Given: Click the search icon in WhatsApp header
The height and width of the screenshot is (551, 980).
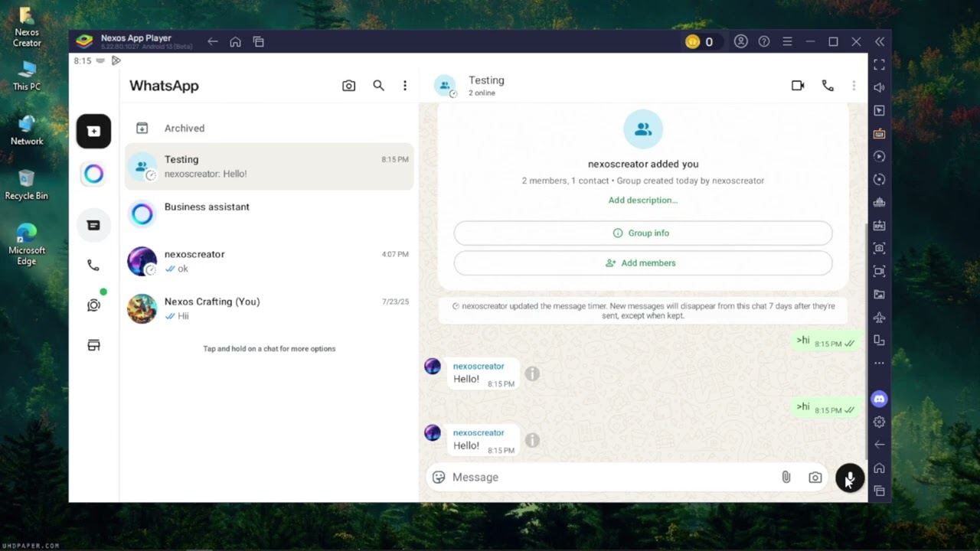Looking at the screenshot, I should coord(378,86).
